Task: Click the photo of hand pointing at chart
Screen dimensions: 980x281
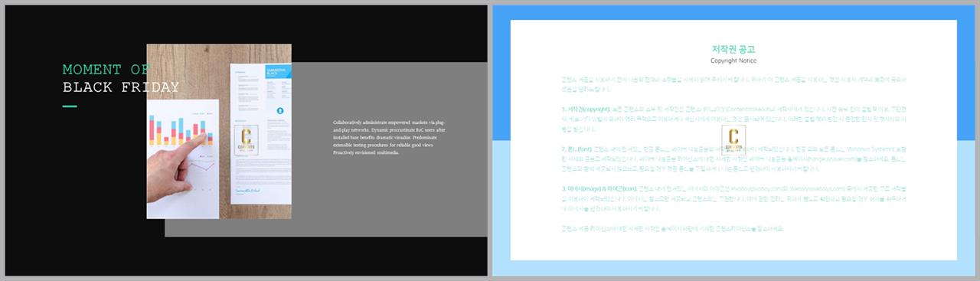Action: [x=219, y=132]
